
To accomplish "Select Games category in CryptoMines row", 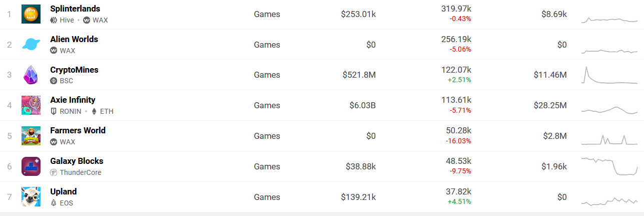I will [267, 75].
